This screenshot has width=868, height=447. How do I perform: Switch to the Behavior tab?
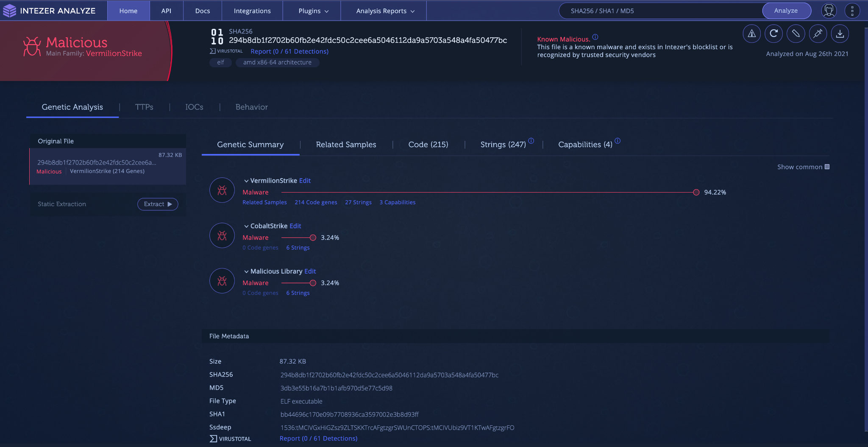[252, 107]
